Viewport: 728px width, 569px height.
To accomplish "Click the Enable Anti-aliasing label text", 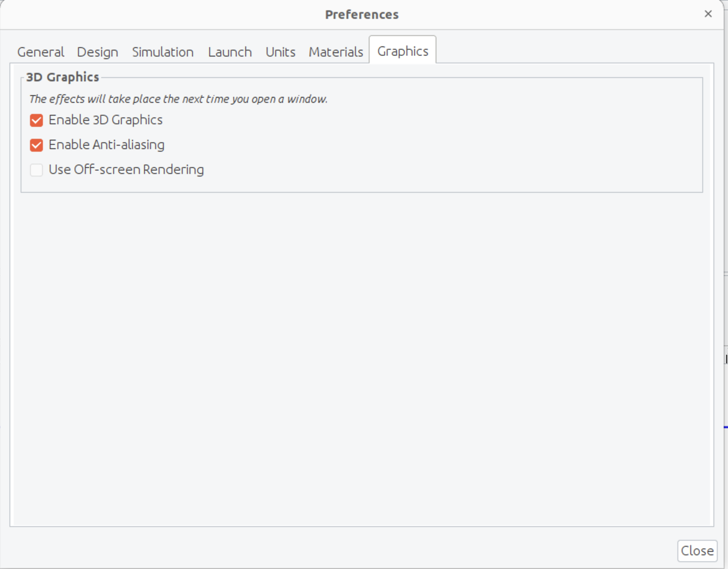I will click(106, 145).
